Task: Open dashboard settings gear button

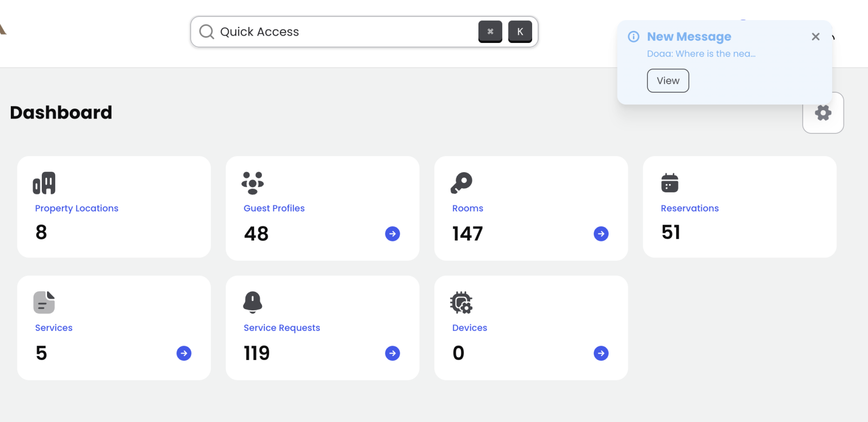Action: tap(823, 113)
